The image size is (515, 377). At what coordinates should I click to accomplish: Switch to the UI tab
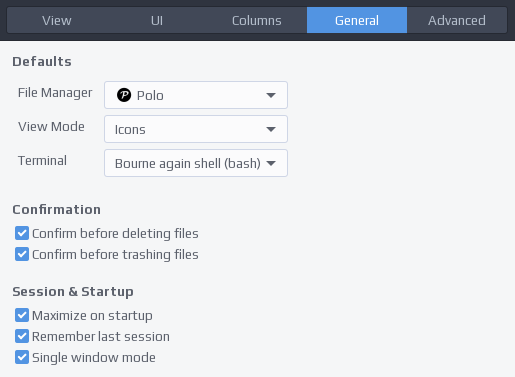click(x=157, y=20)
